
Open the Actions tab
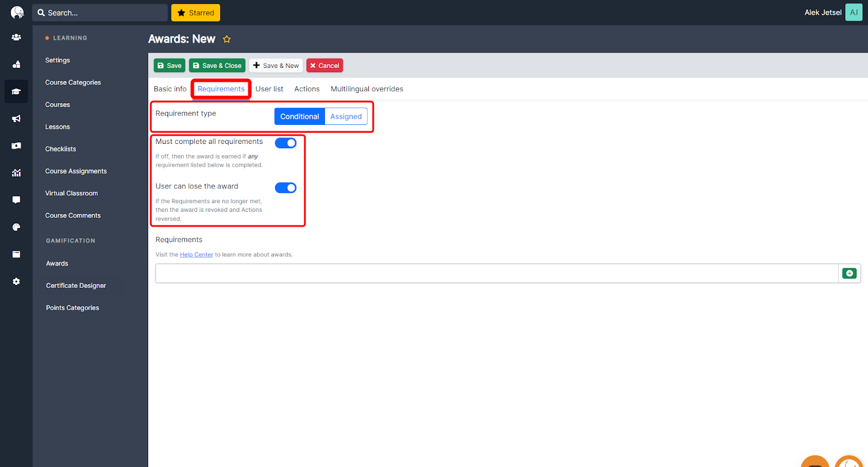click(x=307, y=89)
